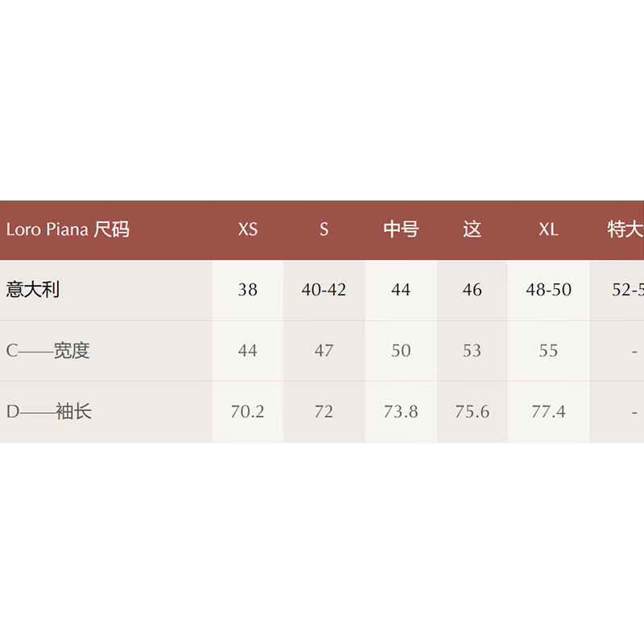Click width value 47 cell

(x=324, y=350)
